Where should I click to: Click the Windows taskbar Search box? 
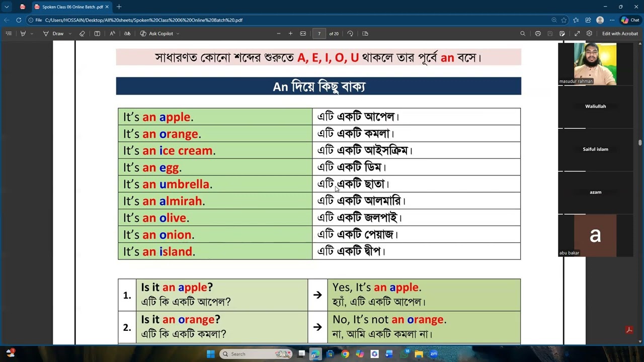pyautogui.click(x=257, y=354)
